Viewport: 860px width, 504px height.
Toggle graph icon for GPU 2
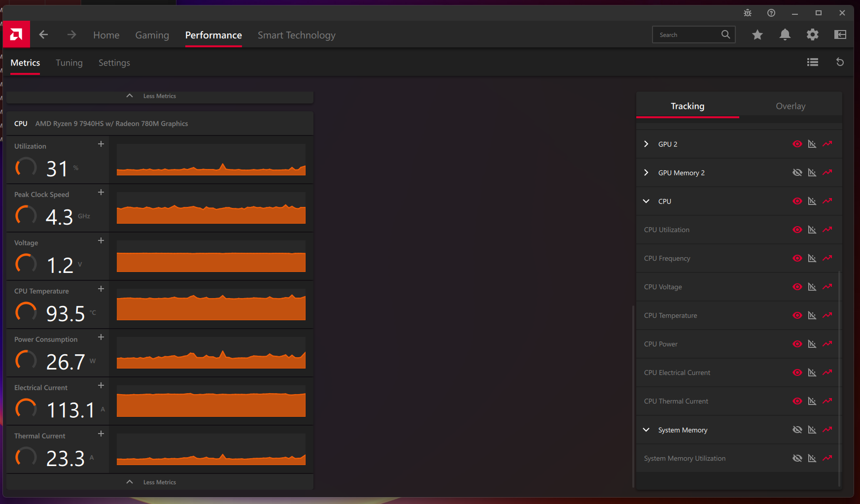(812, 144)
